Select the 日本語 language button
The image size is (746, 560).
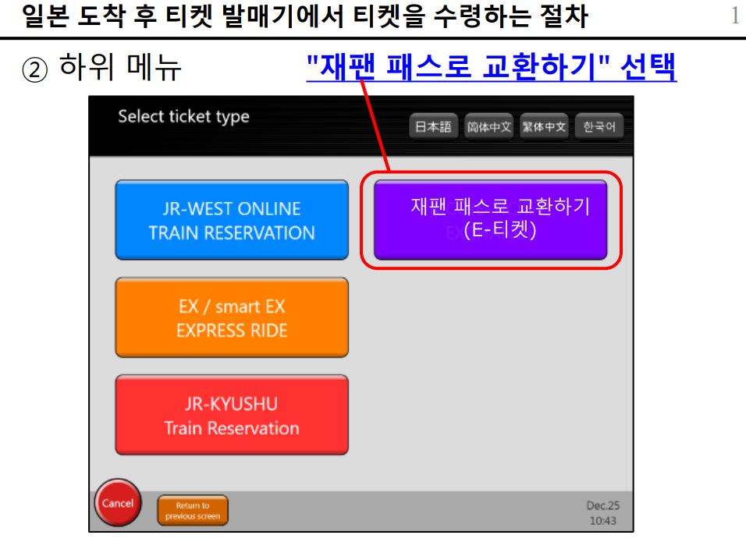pos(432,128)
